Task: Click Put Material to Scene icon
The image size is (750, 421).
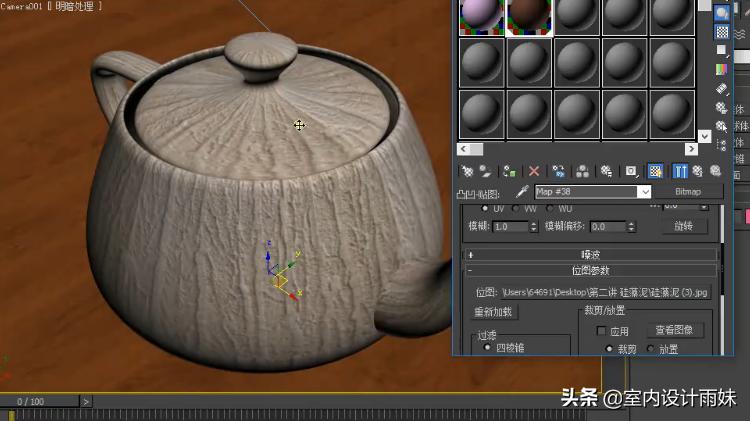Action: pos(486,171)
